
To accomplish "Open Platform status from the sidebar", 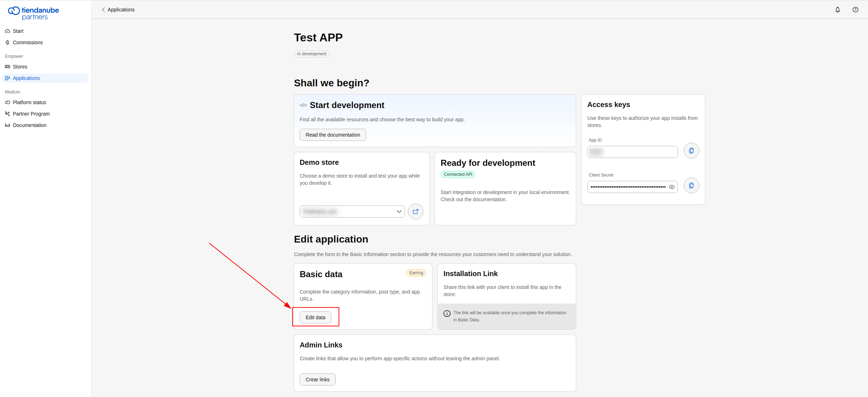I will pyautogui.click(x=29, y=102).
